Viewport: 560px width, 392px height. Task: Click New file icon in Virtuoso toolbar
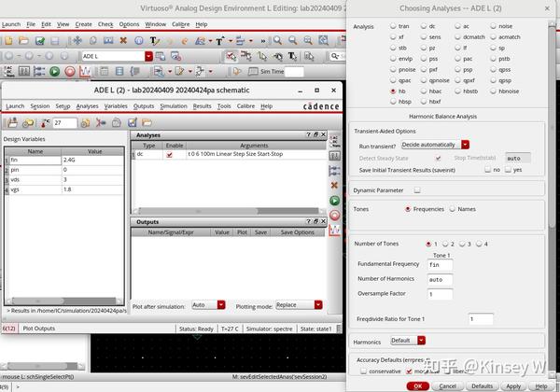[8, 41]
